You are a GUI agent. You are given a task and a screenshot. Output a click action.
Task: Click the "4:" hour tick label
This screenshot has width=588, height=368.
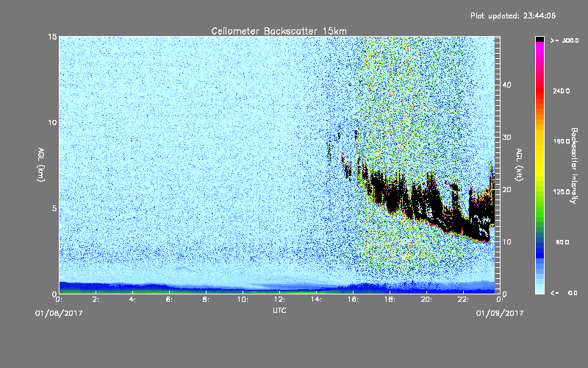[x=133, y=300]
